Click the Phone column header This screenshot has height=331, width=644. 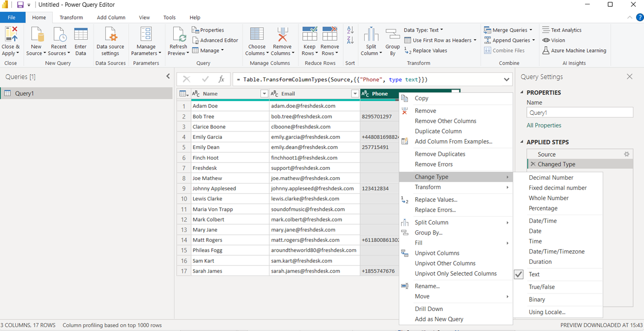click(x=380, y=94)
